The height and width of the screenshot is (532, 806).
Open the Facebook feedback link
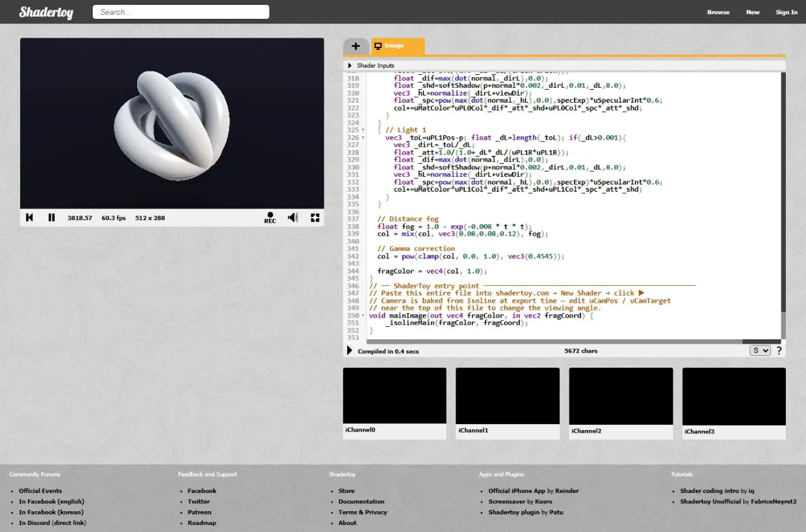pyautogui.click(x=202, y=491)
